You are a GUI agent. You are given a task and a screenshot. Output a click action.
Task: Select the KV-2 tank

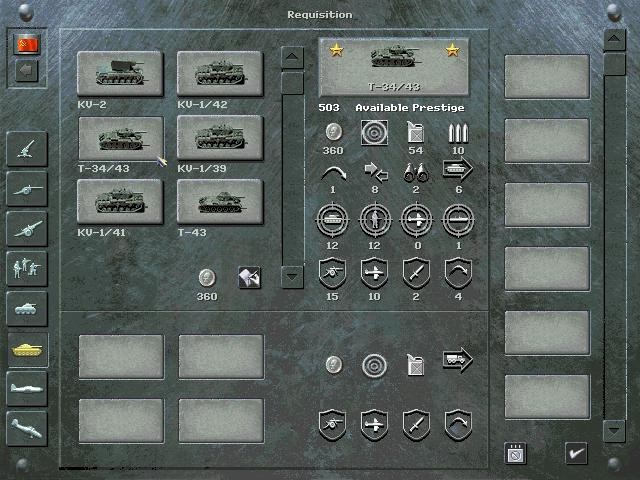click(120, 73)
